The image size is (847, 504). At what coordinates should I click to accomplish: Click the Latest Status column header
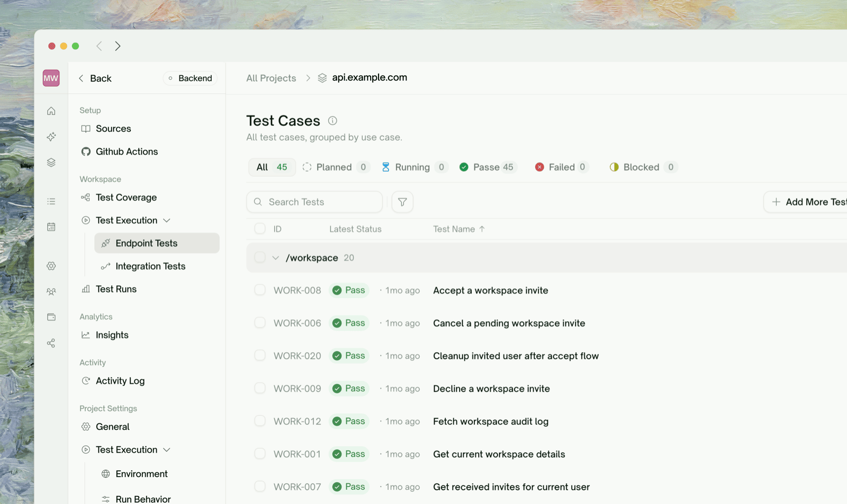click(x=355, y=229)
